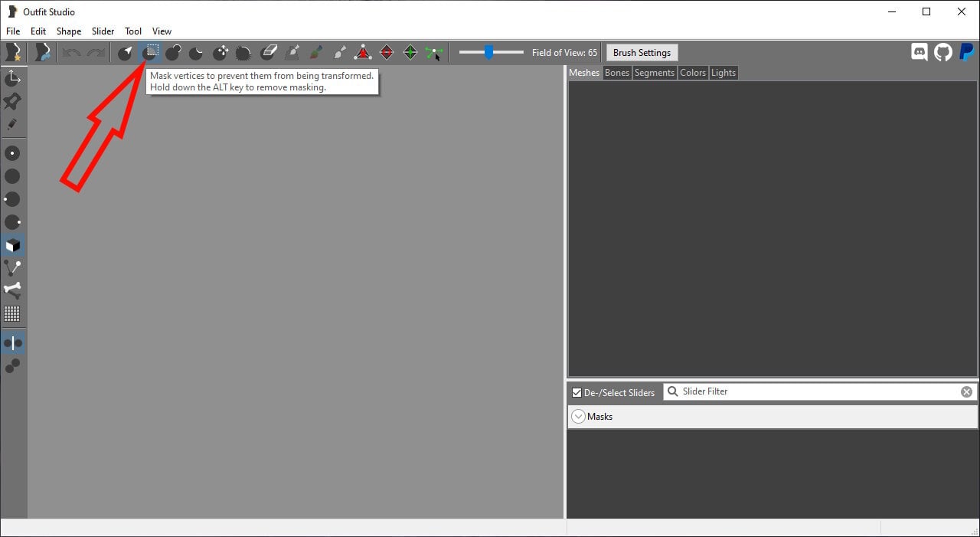
Task: Select the Inflate brush tool
Action: [x=173, y=53]
